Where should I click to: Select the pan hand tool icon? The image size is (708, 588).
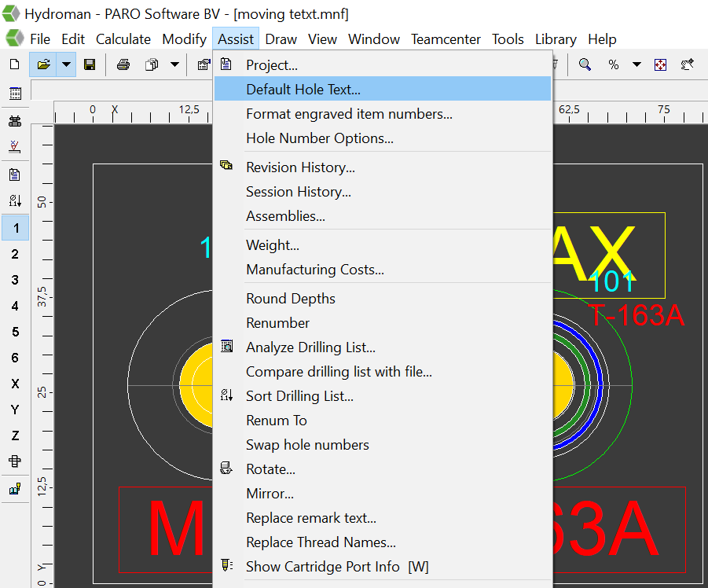pos(688,64)
